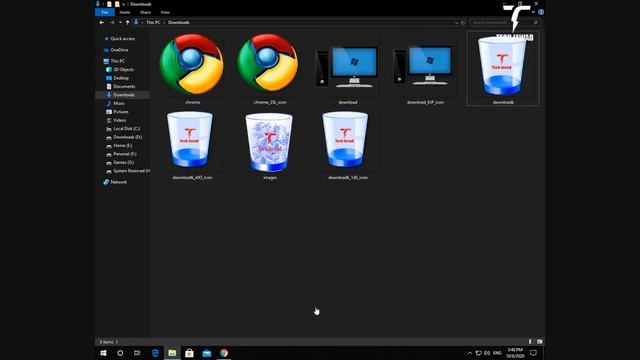Image resolution: width=640 pixels, height=360 pixels.
Task: Switch to details view in status bar
Action: pyautogui.click(x=530, y=342)
